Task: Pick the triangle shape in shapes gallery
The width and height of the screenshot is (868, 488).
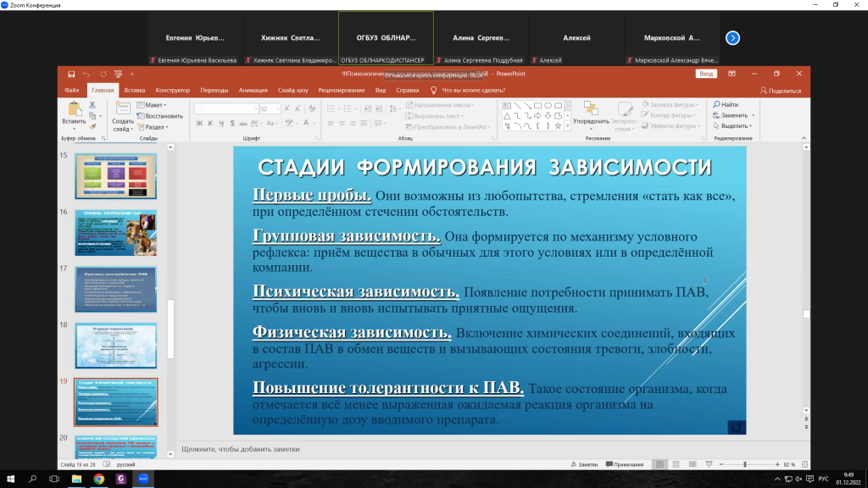Action: pyautogui.click(x=507, y=115)
